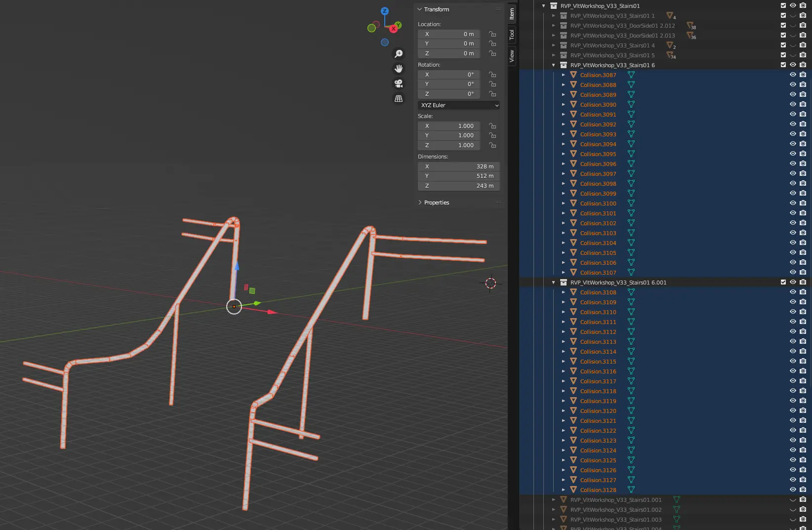
Task: Uncheck checkbox for top RVP_VltWorkshop_V33_Stairs01 collection
Action: (783, 5)
